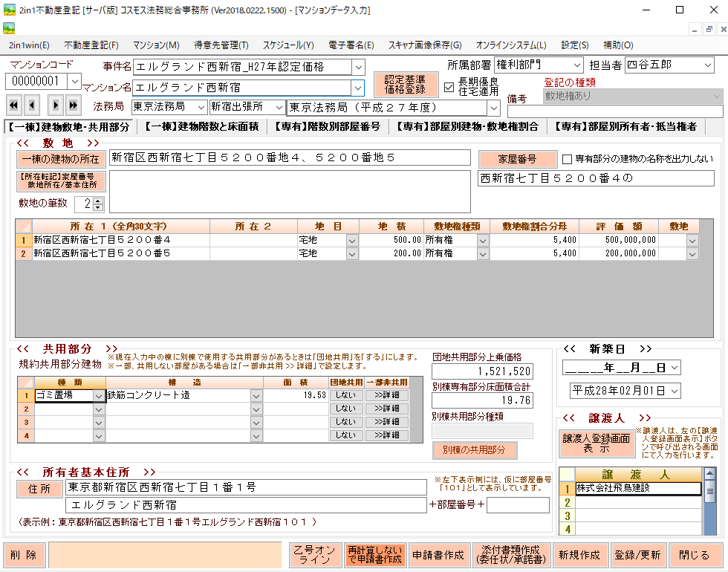Click >>詳細 button in ゴミ置場 row
The image size is (728, 572).
[x=386, y=396]
